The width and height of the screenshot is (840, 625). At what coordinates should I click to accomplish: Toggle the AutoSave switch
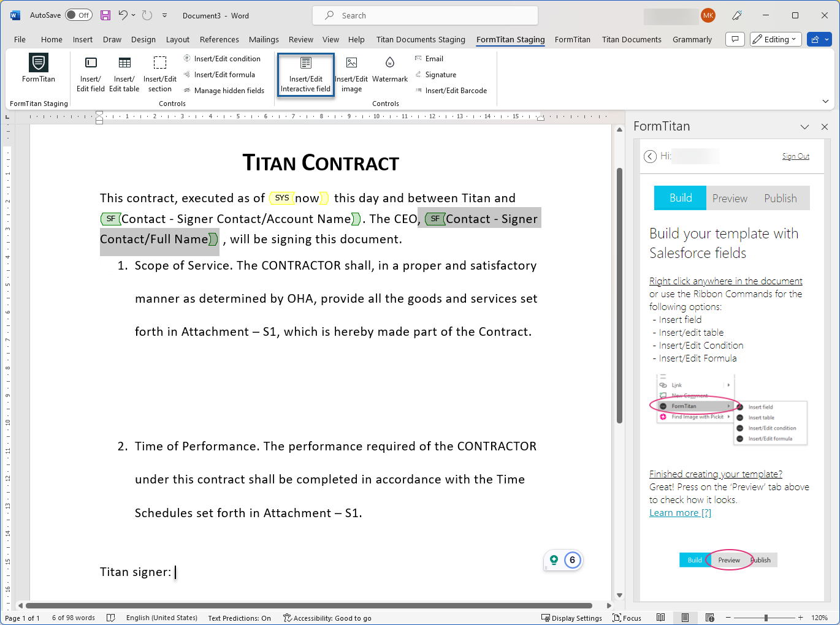79,15
